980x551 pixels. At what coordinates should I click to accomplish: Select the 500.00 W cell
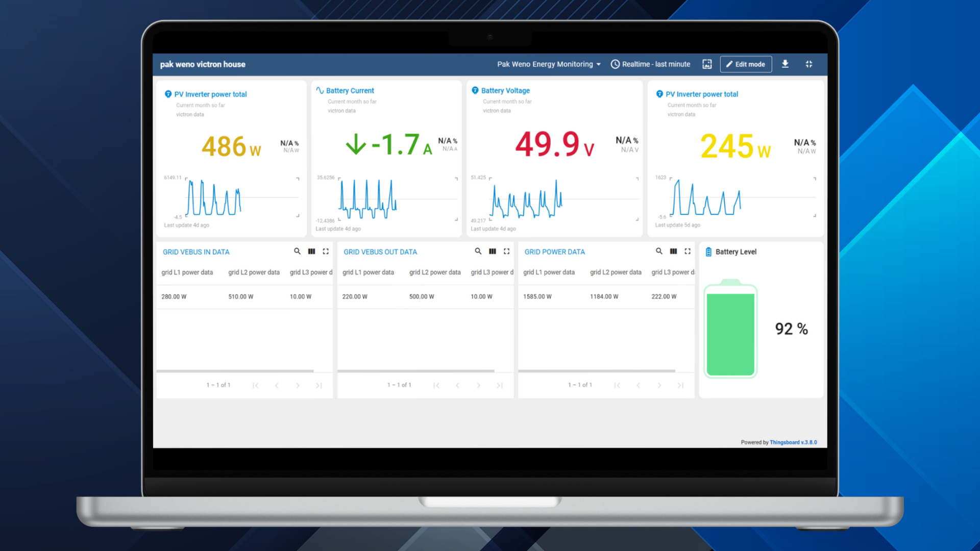[x=422, y=296]
